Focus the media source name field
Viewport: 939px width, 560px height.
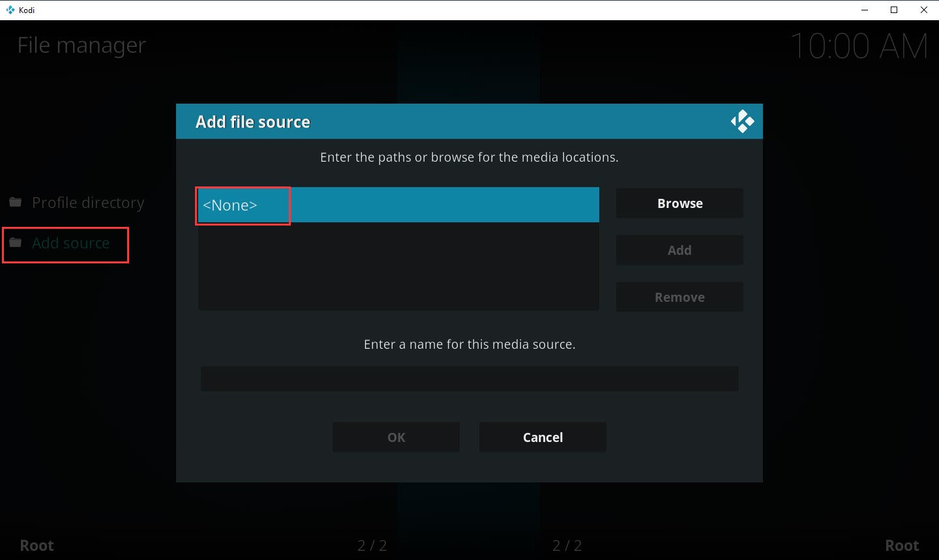tap(469, 379)
